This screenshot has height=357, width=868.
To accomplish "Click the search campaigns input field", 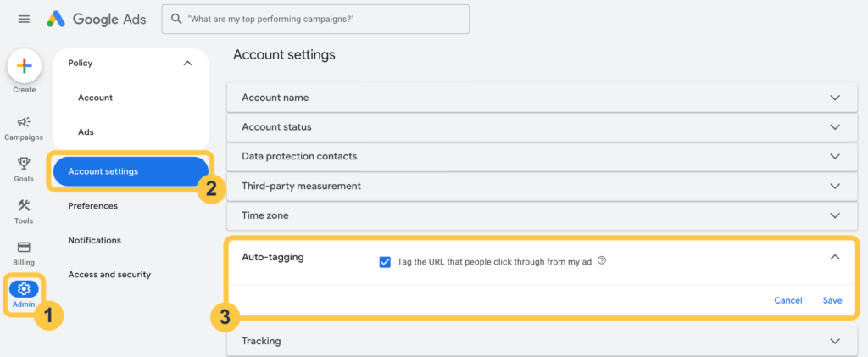I will coord(315,19).
